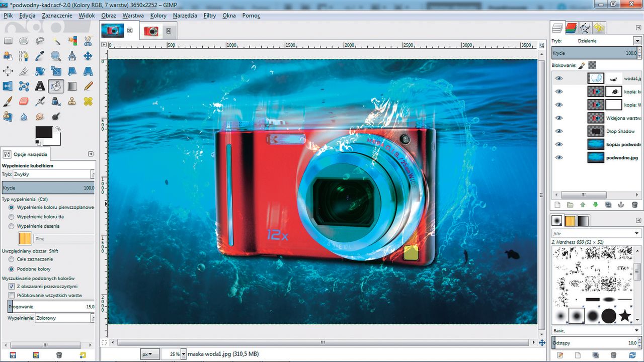644x362 pixels.
Task: Choose the Smudge tool
Action: (40, 116)
